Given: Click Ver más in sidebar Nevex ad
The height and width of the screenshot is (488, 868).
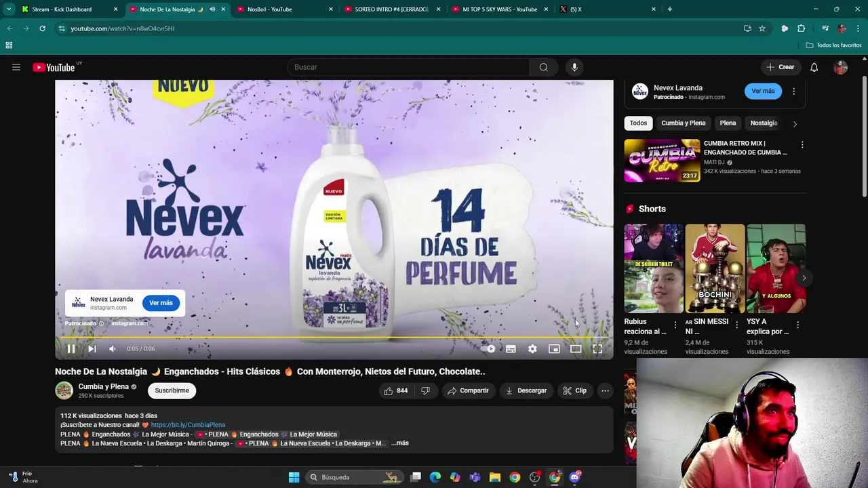Looking at the screenshot, I should (763, 91).
